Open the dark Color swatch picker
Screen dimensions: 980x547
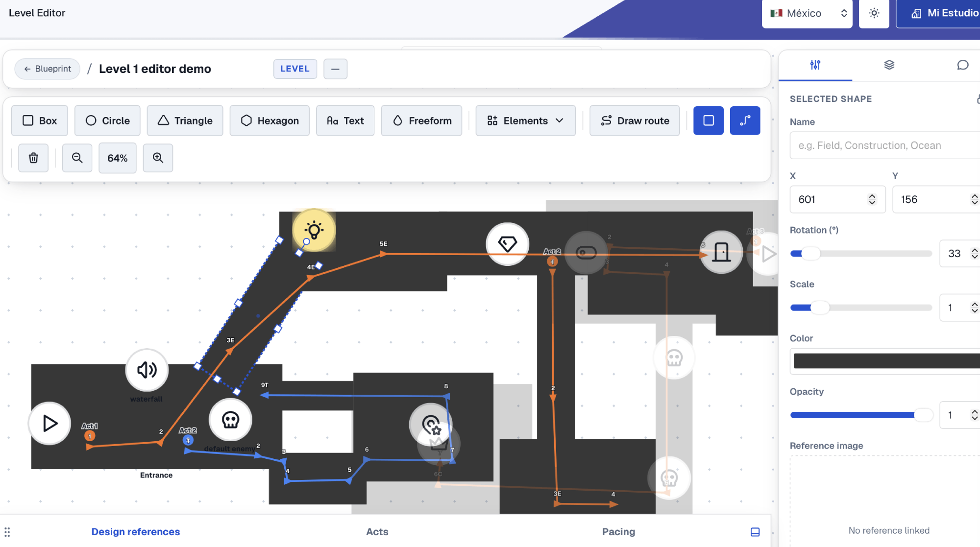point(886,361)
